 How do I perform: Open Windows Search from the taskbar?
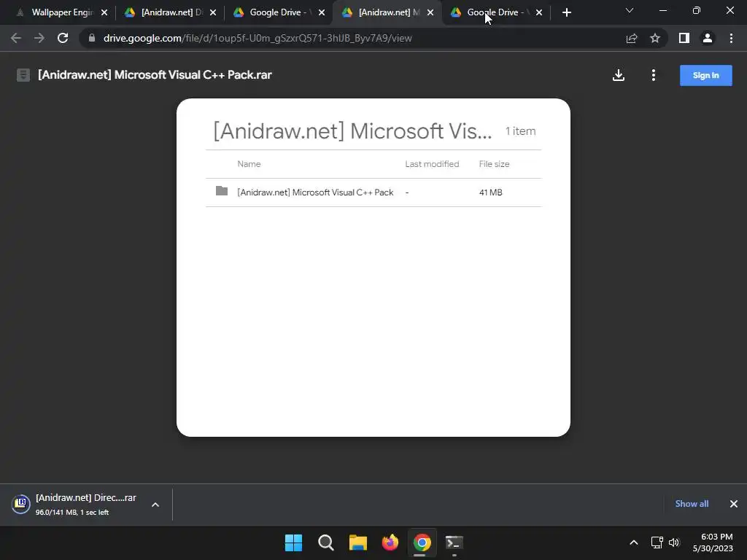(326, 542)
